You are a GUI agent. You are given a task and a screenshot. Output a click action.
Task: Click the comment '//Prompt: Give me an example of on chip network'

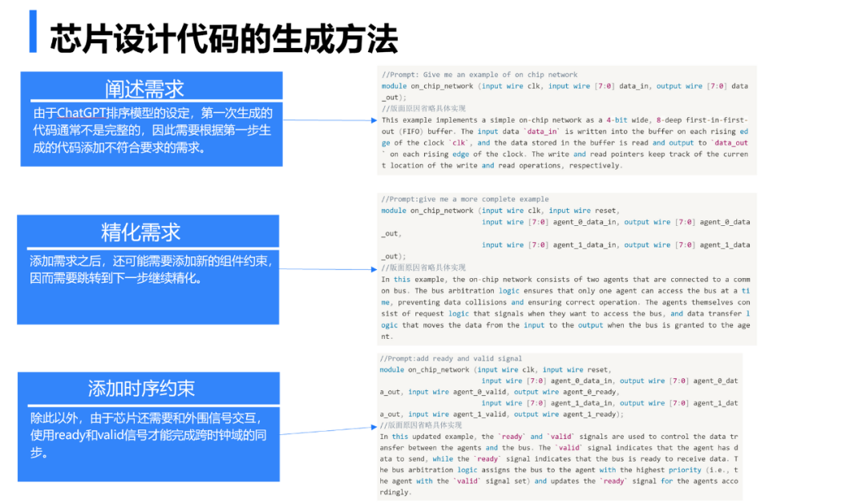pos(480,75)
